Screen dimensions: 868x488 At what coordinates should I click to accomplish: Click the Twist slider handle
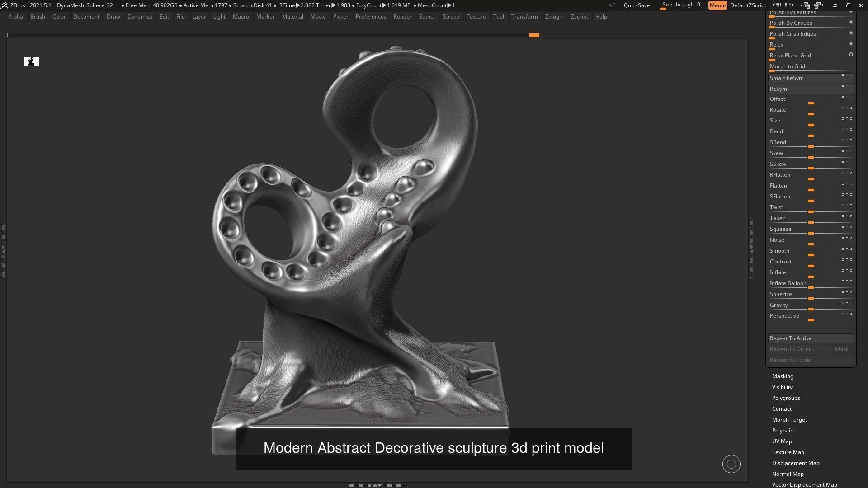click(x=811, y=211)
